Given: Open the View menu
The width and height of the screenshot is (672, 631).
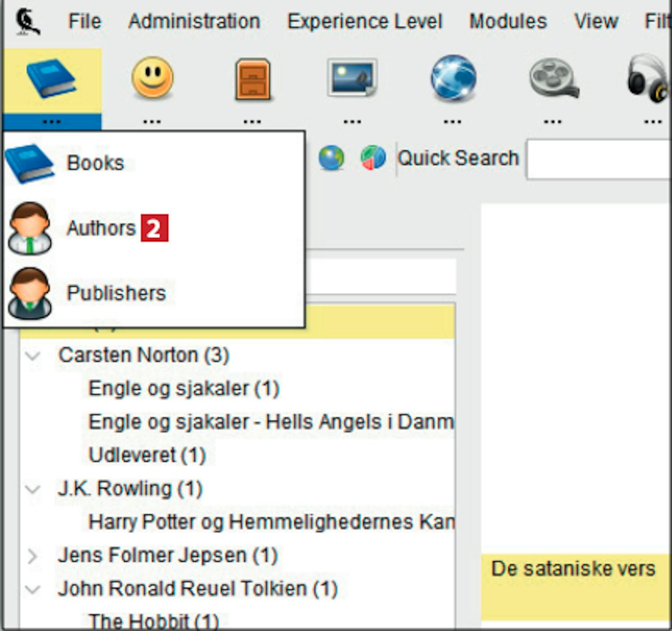Looking at the screenshot, I should click(596, 21).
